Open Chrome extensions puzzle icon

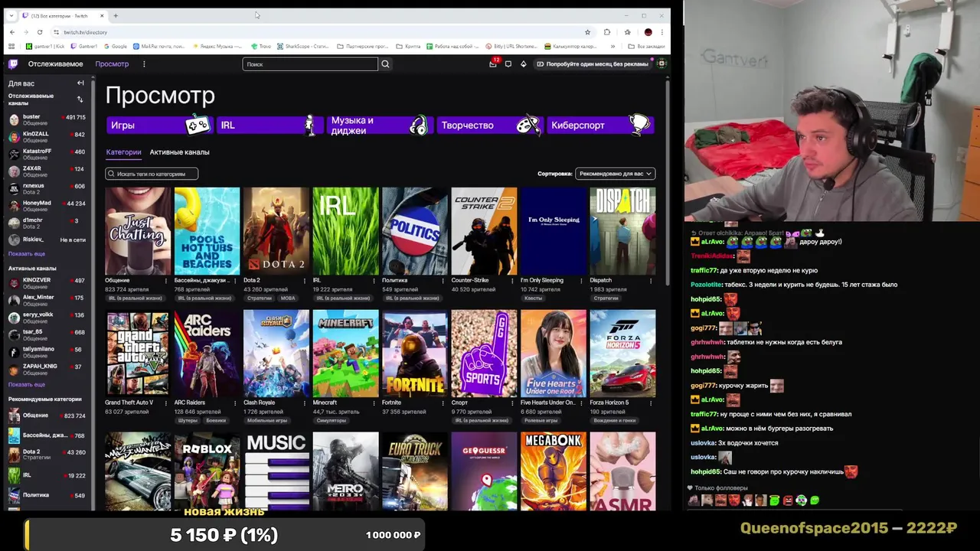[x=607, y=32]
